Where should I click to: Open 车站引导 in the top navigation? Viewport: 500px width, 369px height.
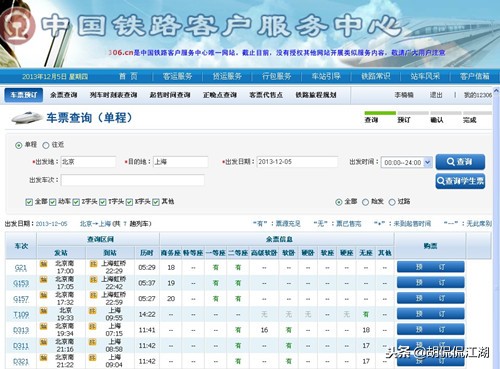326,76
